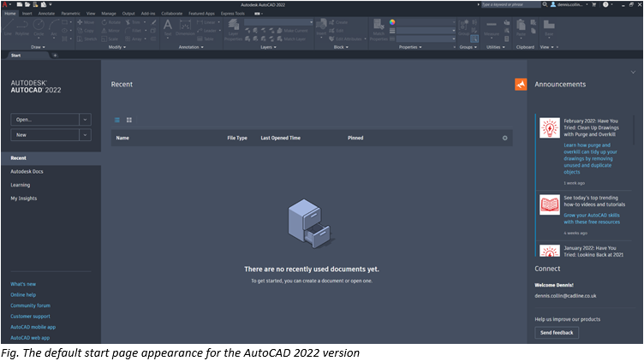Click the Match Properties tool
The width and height of the screenshot is (644, 361).
click(x=379, y=30)
